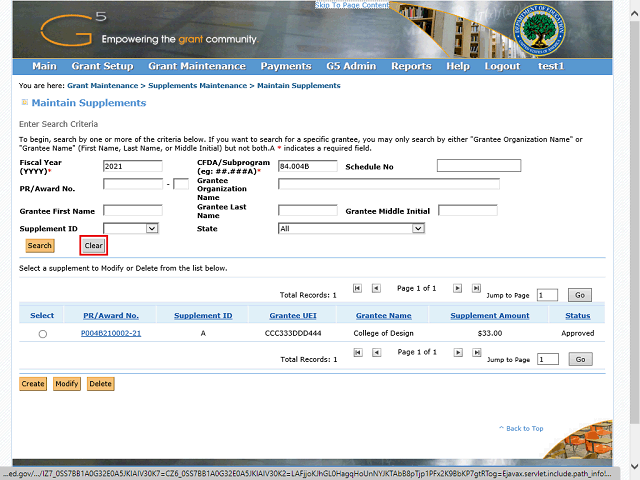This screenshot has height=480, width=640.
Task: Open the Payments menu
Action: pos(286,66)
